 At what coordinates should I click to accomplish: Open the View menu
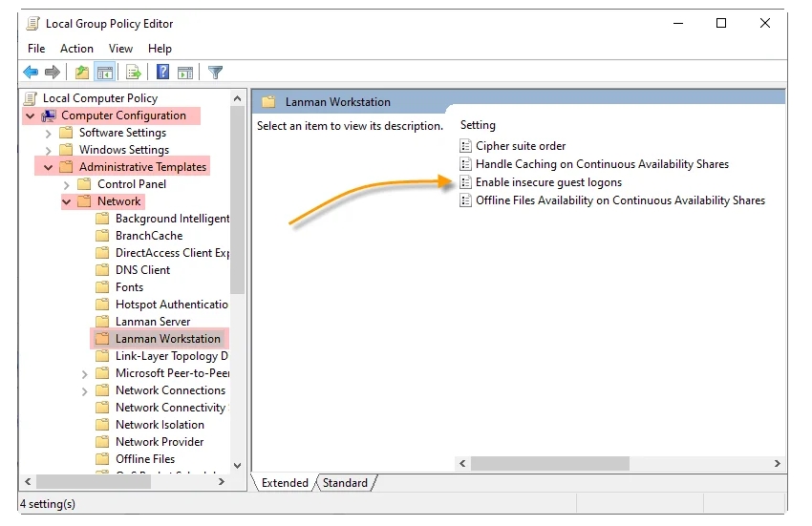120,49
